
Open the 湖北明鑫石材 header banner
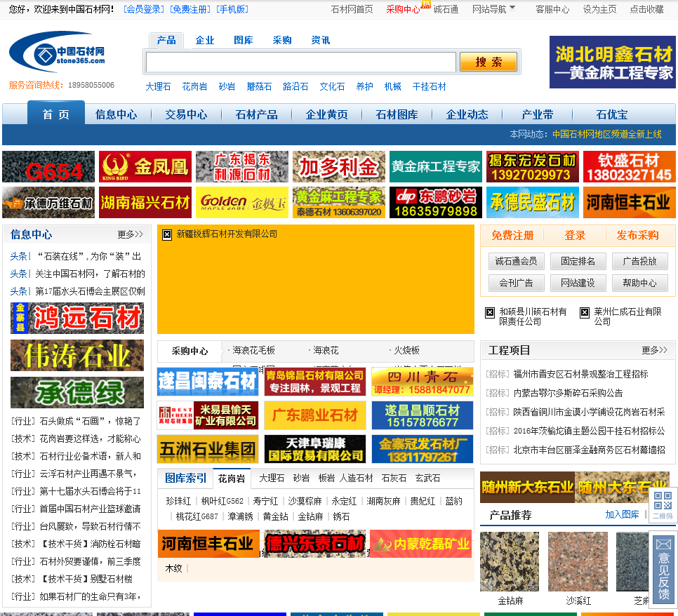click(x=612, y=62)
